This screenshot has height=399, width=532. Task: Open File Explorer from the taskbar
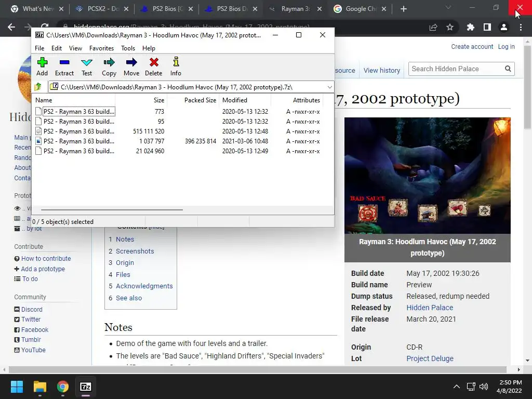[x=40, y=387]
